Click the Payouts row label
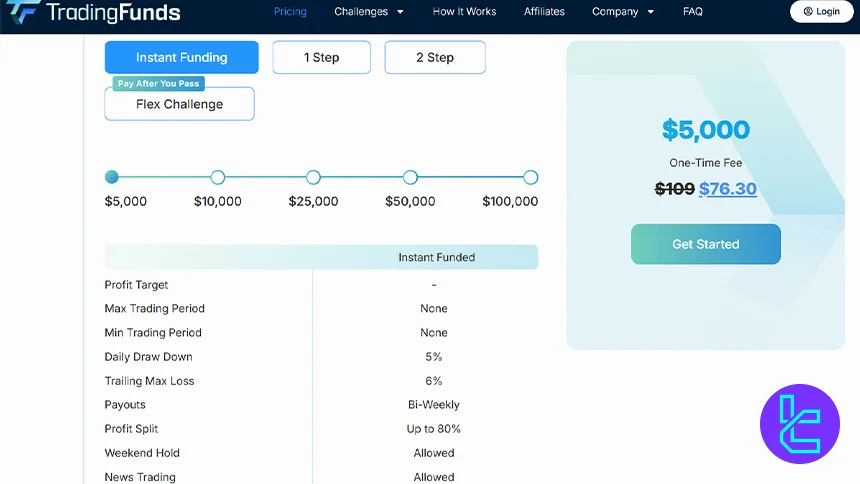Viewport: 860px width, 484px height. coord(125,405)
